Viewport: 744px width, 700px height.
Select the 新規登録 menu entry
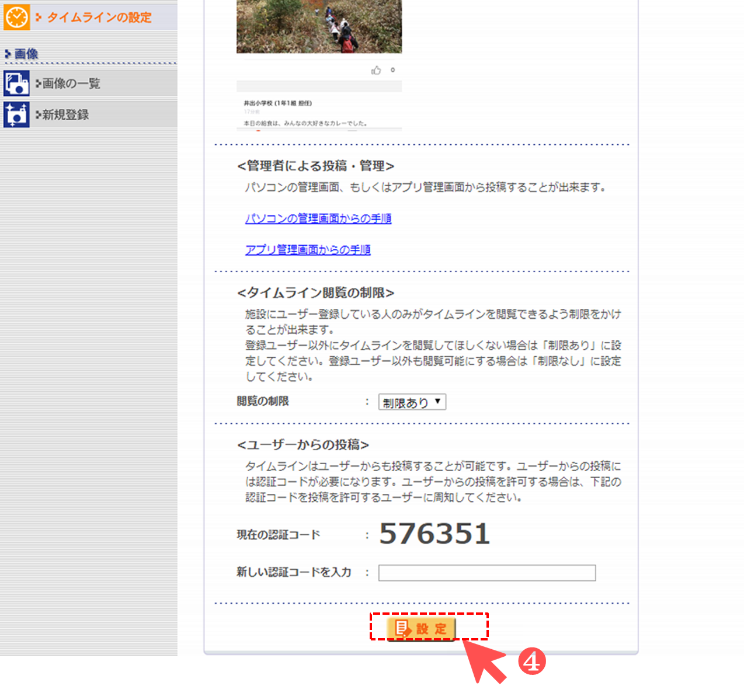point(65,114)
